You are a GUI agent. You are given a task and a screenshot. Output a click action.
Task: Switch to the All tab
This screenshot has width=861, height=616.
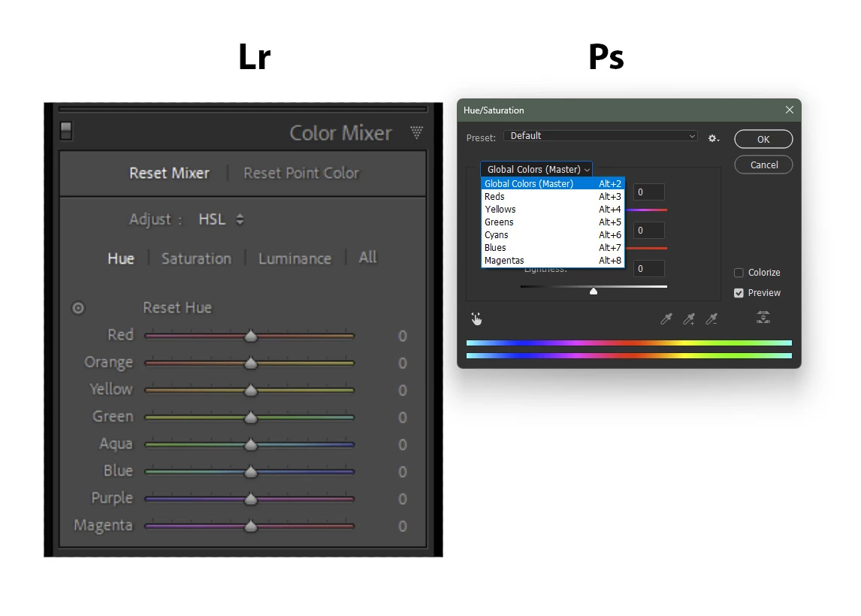[x=367, y=258]
